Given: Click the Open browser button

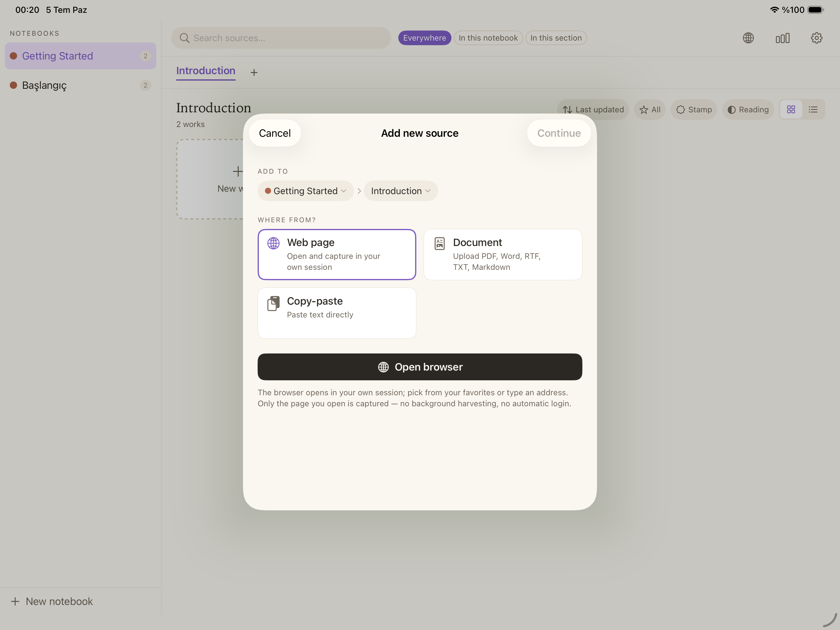Looking at the screenshot, I should [420, 367].
